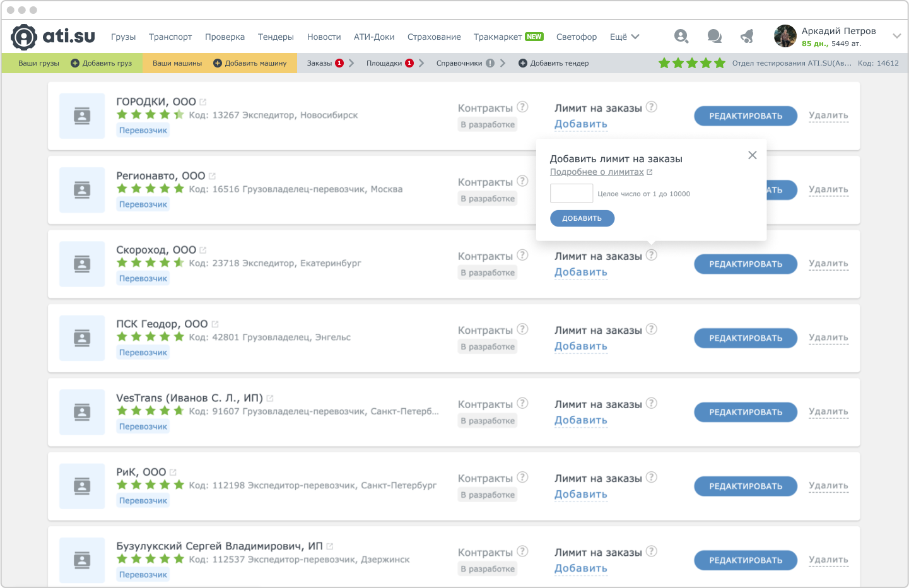Screen dimensions: 909x588
Task: Expand the user account dropdown arrow
Action: click(x=896, y=37)
